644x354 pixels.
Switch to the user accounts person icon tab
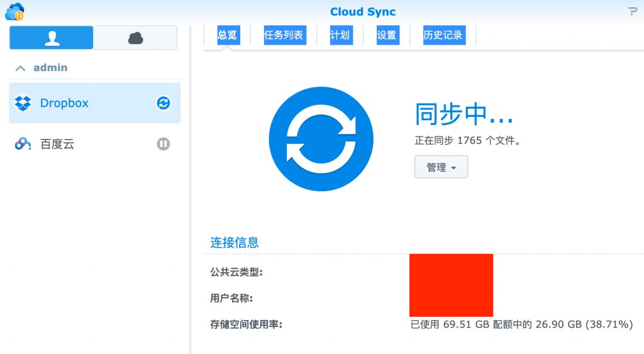pos(51,38)
